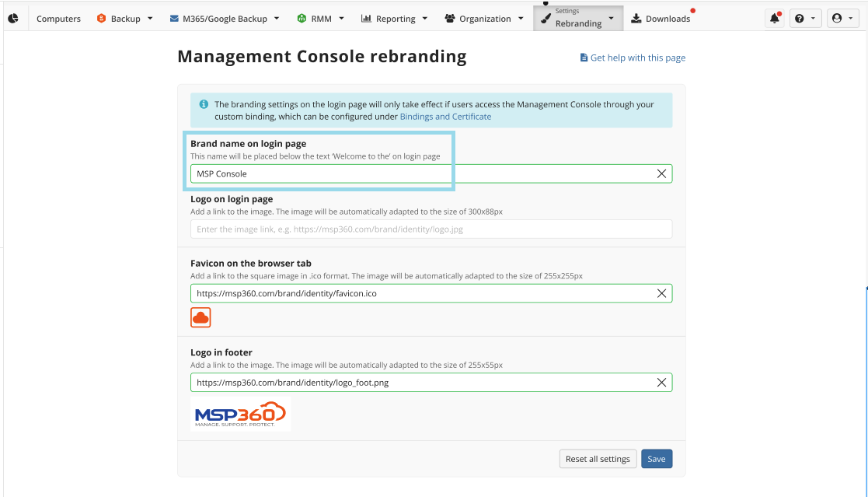Expand the M365/Google Backup menu
Viewport: 868px width, 497px height.
(225, 19)
